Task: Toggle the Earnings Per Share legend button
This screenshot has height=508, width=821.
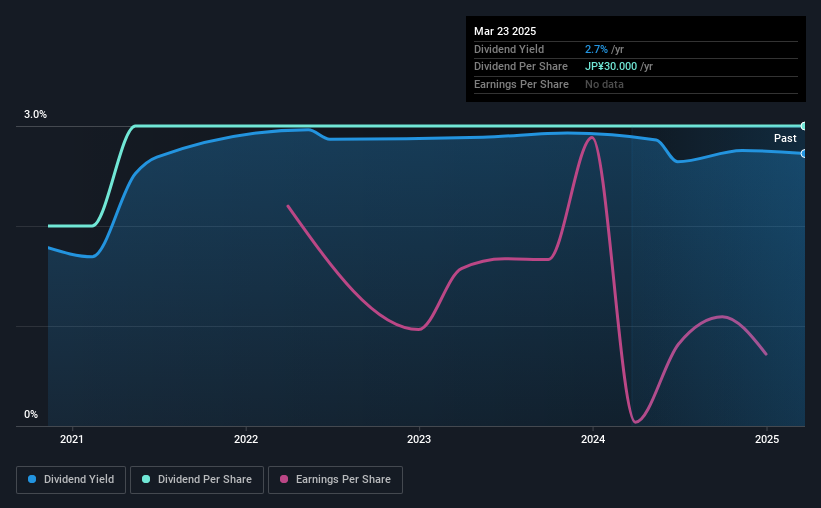Action: pyautogui.click(x=335, y=480)
